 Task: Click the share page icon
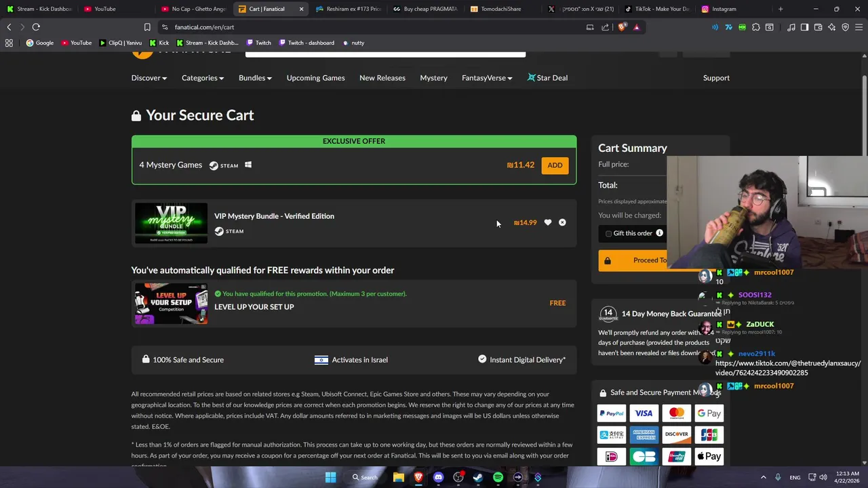tap(605, 27)
